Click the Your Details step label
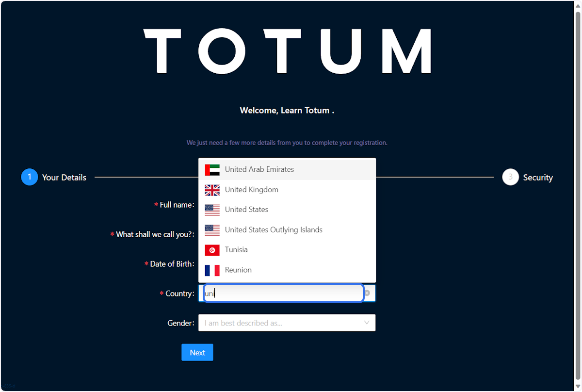The width and height of the screenshot is (582, 392). click(64, 178)
